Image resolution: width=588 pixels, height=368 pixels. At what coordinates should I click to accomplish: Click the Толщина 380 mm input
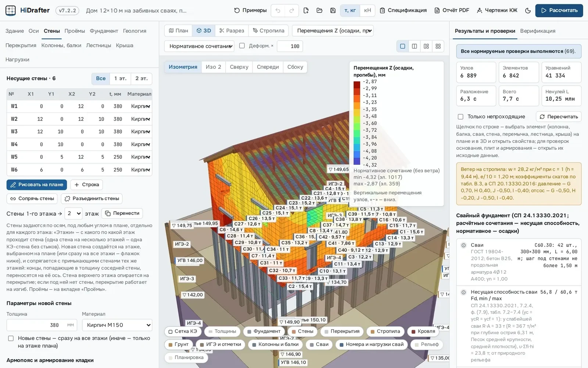[x=42, y=325]
